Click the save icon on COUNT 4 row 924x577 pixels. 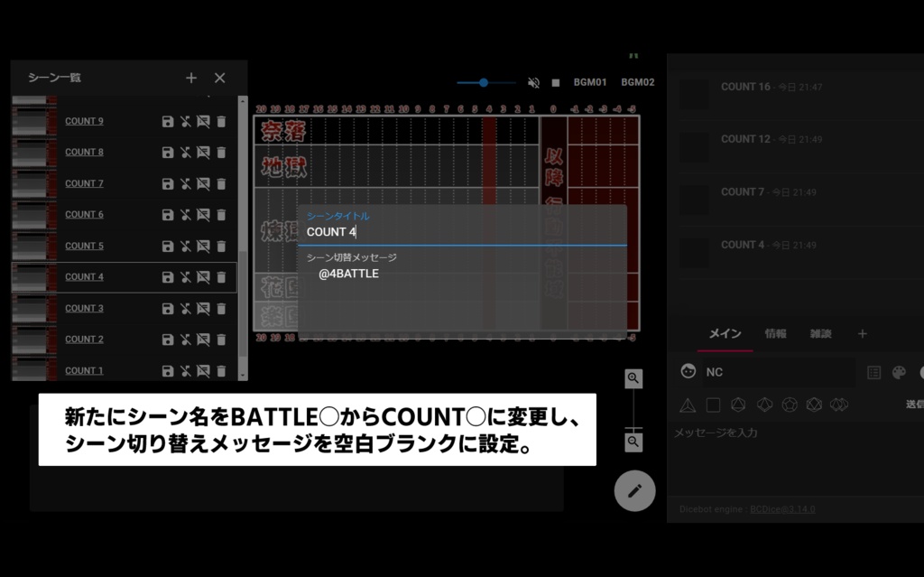tap(167, 276)
